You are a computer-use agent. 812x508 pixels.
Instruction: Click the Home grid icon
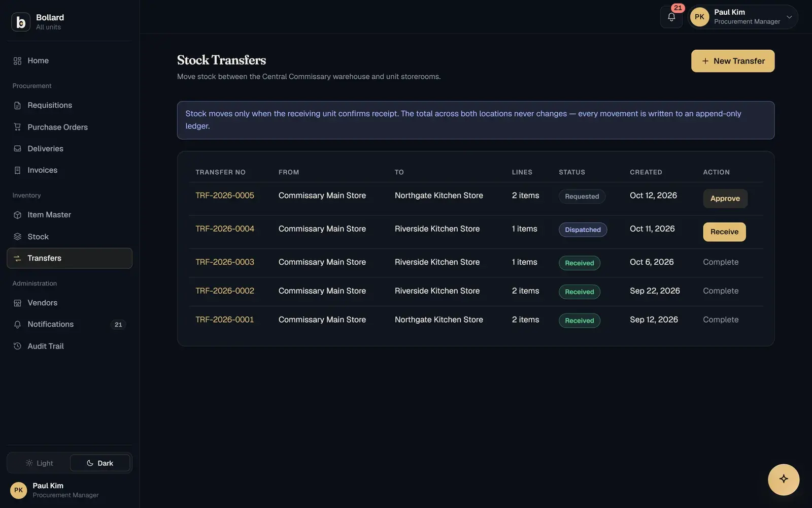(x=17, y=61)
